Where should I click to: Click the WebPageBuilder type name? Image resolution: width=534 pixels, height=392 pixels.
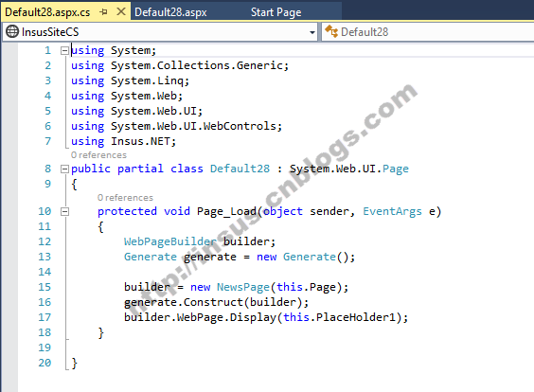click(x=170, y=241)
